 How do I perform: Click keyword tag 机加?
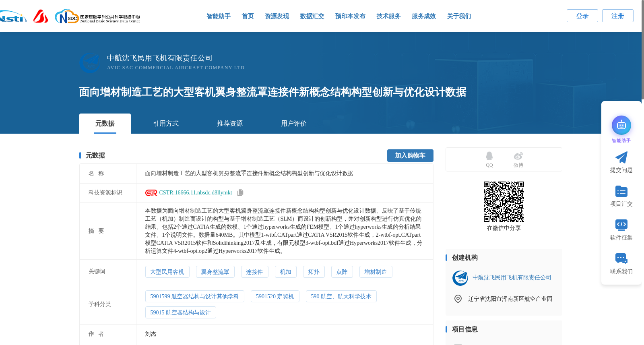pos(286,272)
